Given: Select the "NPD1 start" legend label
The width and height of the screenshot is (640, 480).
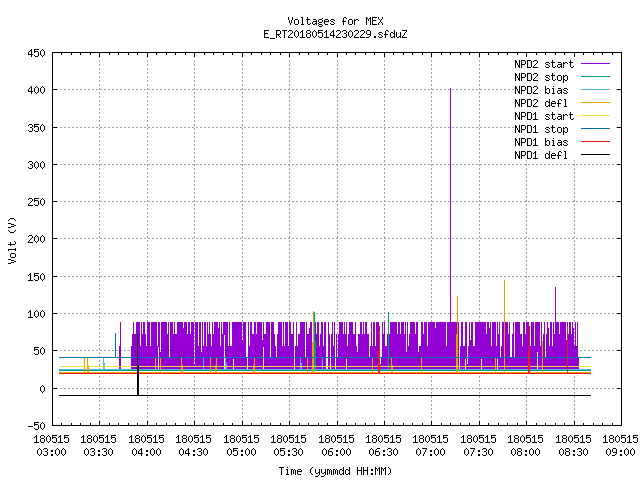Looking at the screenshot, I should 544,116.
